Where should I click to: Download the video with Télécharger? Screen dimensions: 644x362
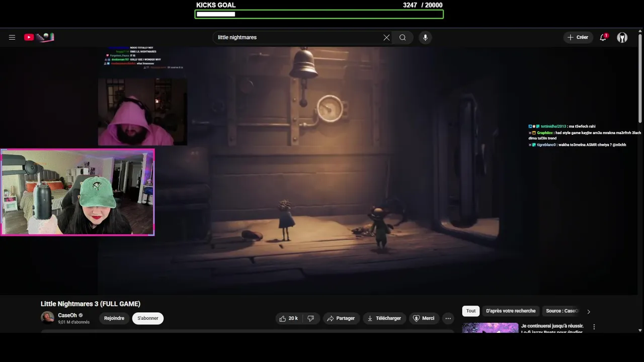(384, 318)
